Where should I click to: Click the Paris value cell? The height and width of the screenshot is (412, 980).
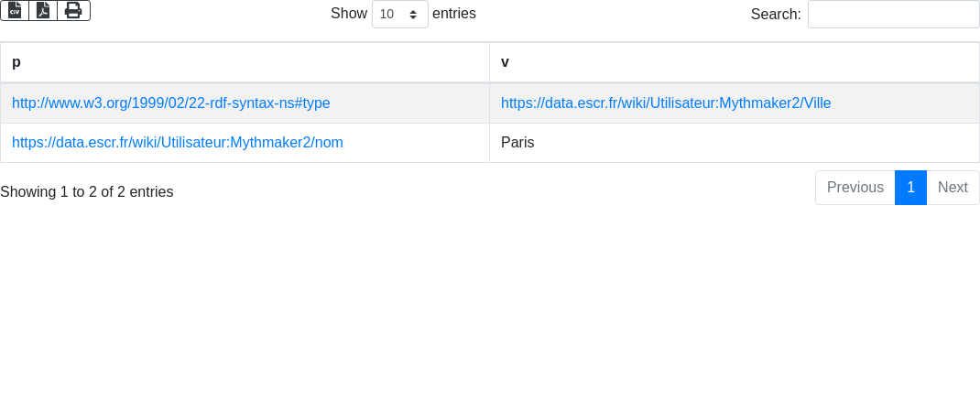(x=517, y=143)
